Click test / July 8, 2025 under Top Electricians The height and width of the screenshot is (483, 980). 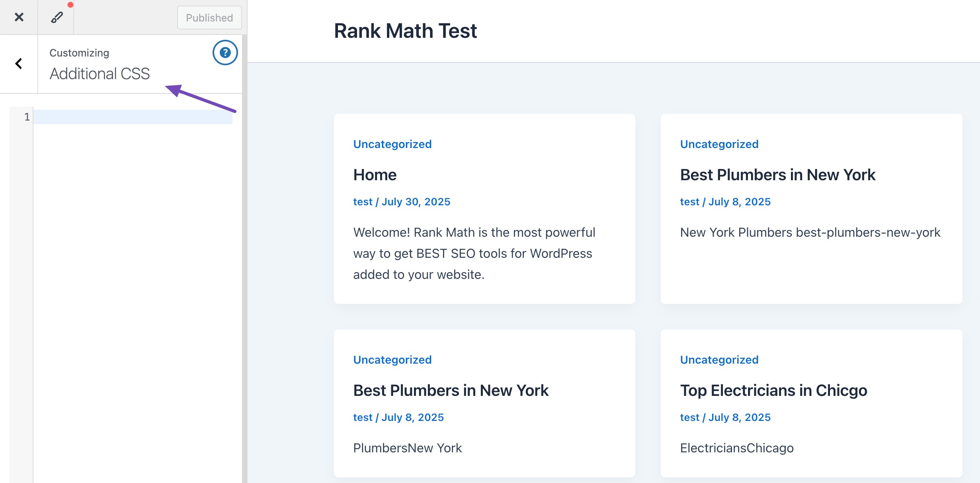coord(725,417)
